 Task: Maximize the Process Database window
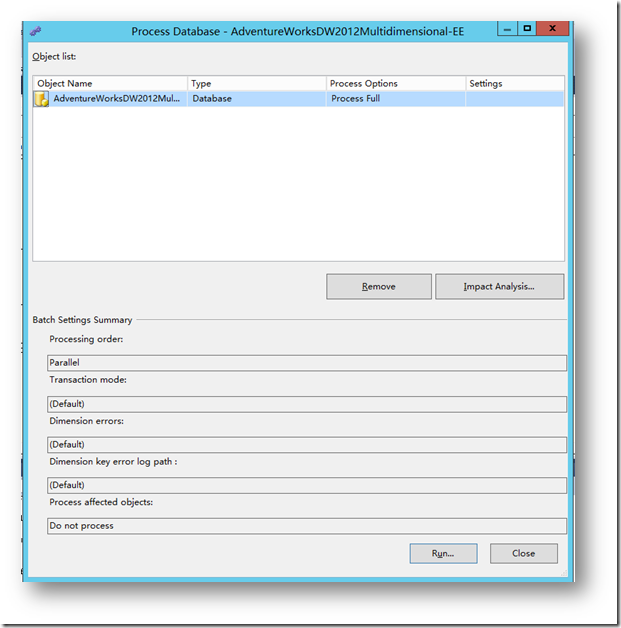(527, 29)
